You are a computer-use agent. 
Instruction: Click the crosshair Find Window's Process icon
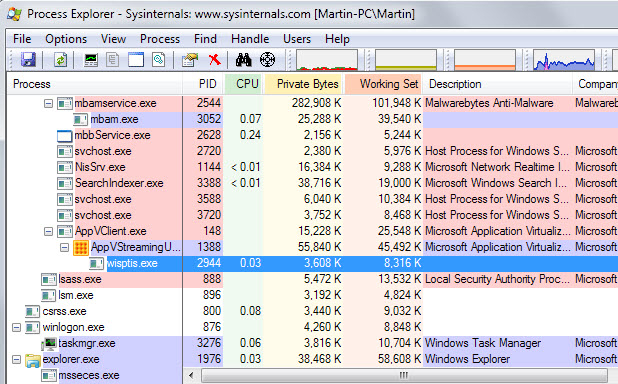[x=267, y=60]
